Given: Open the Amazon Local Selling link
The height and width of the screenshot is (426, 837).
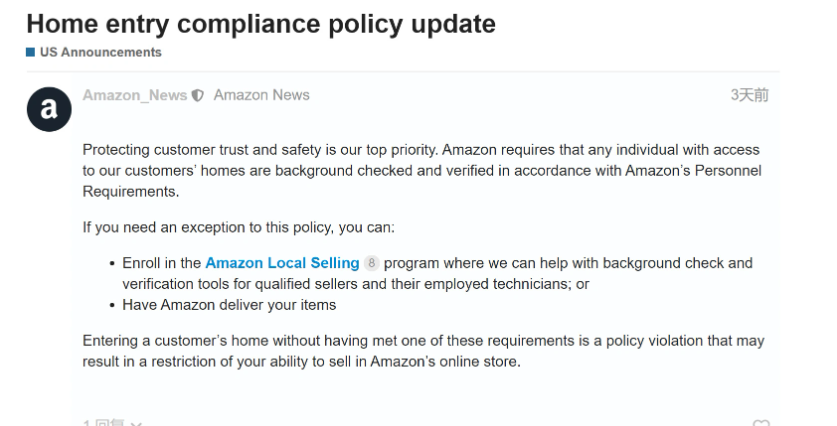Looking at the screenshot, I should (282, 263).
